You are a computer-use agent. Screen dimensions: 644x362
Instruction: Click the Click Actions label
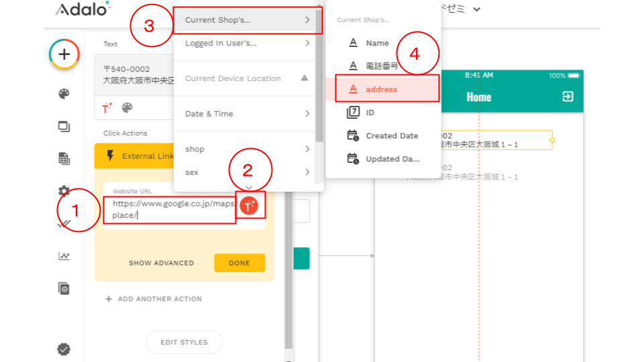(x=125, y=133)
